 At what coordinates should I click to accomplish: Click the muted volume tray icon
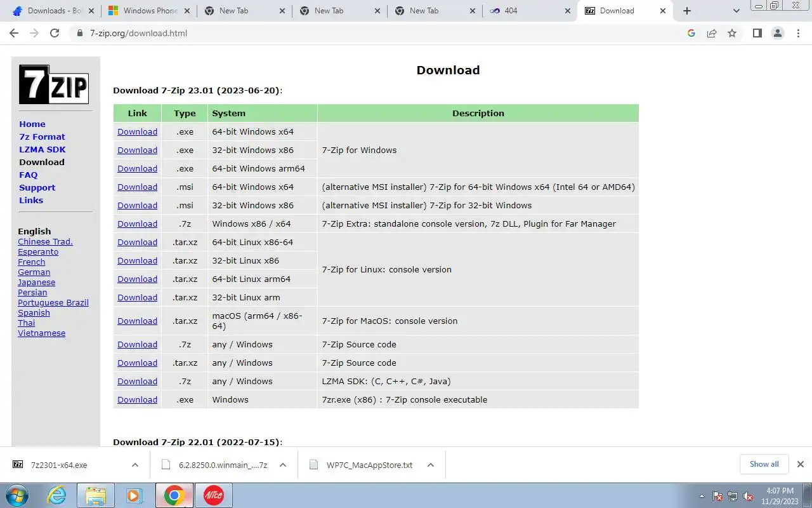point(748,496)
